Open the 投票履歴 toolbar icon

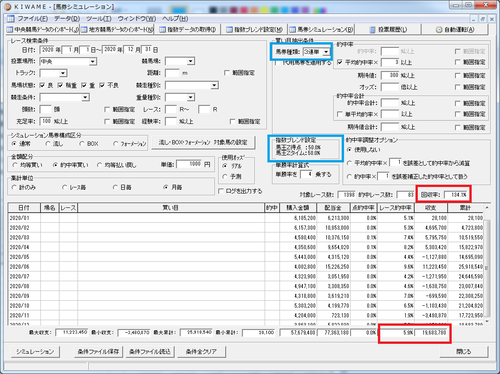tap(373, 30)
